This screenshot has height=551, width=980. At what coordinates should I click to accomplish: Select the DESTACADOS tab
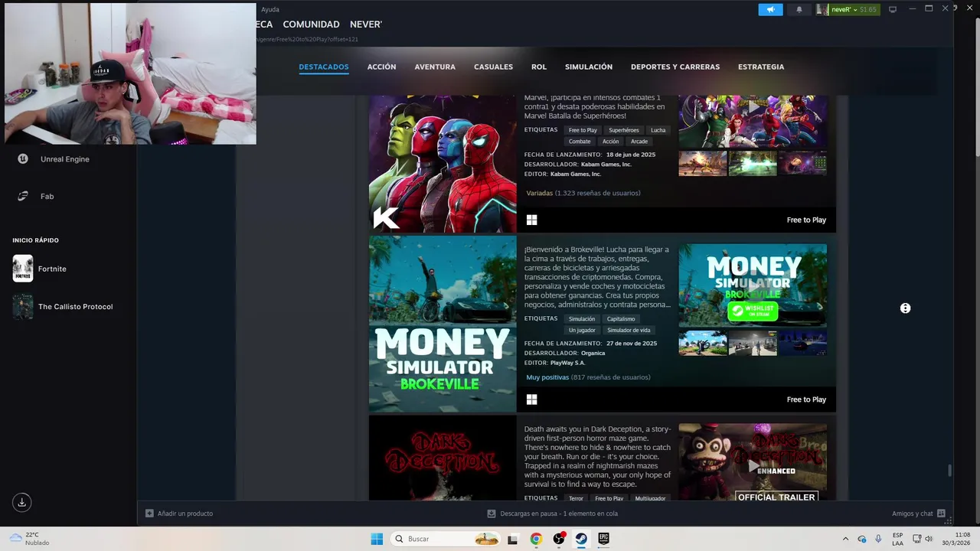324,67
